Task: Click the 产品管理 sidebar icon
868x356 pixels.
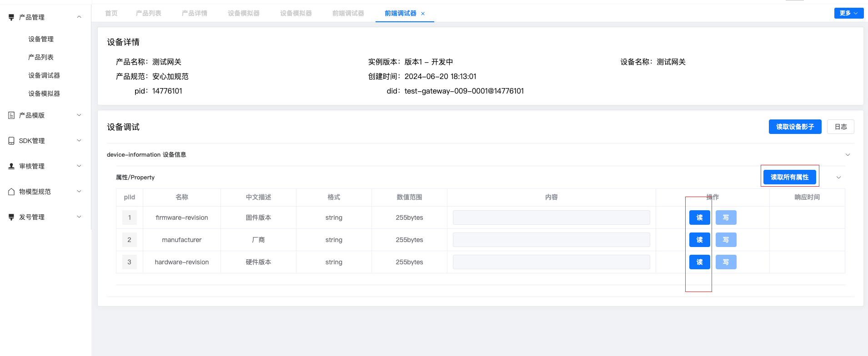Action: pos(11,17)
